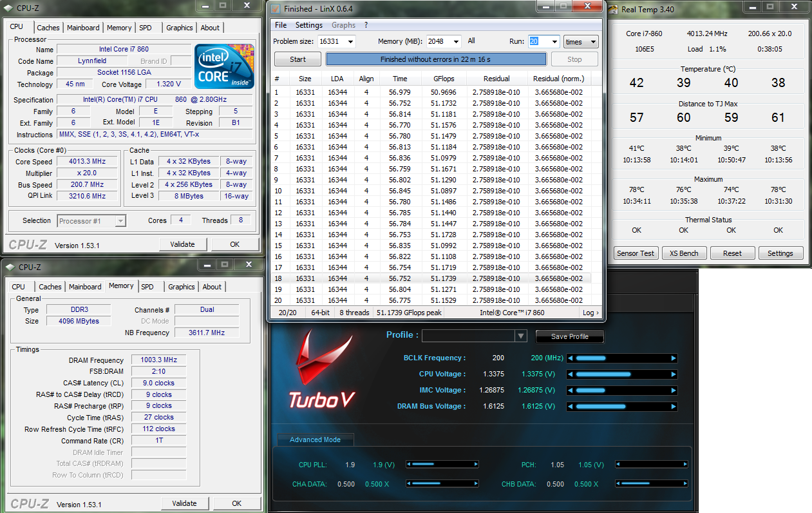Click the Real Temp title bar icon
This screenshot has width=812, height=513.
[x=613, y=9]
